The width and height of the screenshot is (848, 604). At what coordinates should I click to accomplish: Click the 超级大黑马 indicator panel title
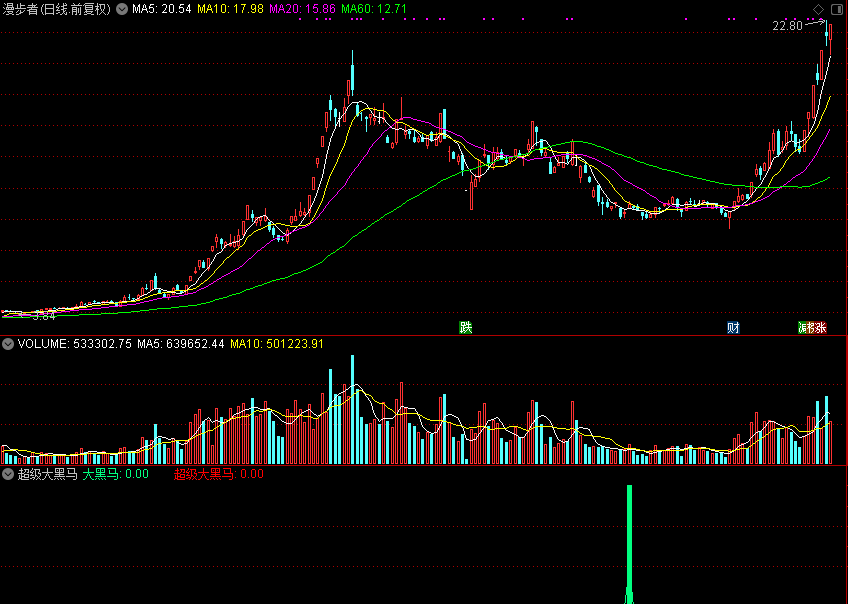point(47,474)
